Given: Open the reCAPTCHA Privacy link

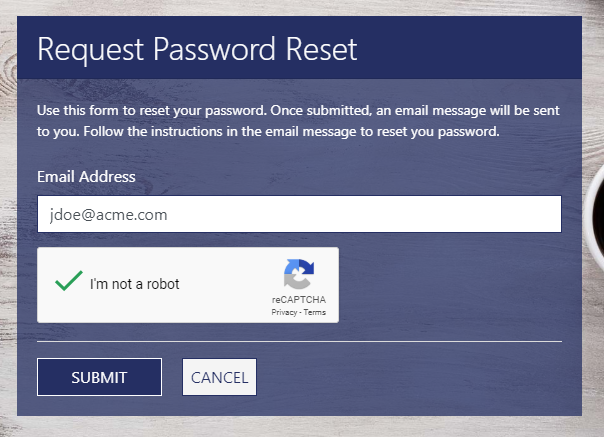Looking at the screenshot, I should click(x=284, y=313).
